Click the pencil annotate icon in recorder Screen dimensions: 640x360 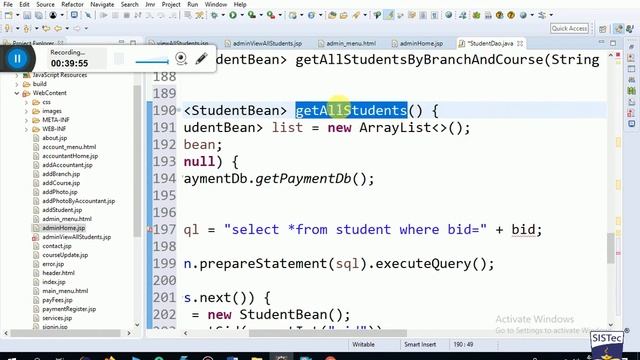[x=201, y=58]
